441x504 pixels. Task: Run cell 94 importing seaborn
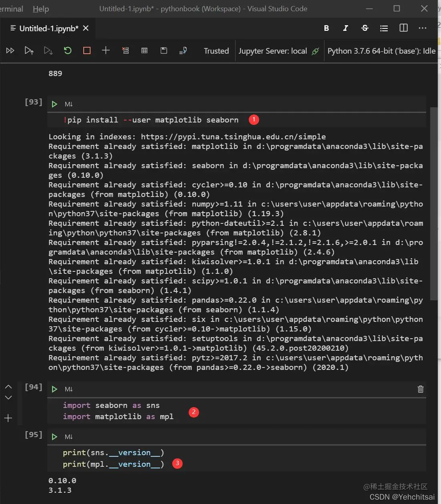pyautogui.click(x=54, y=389)
